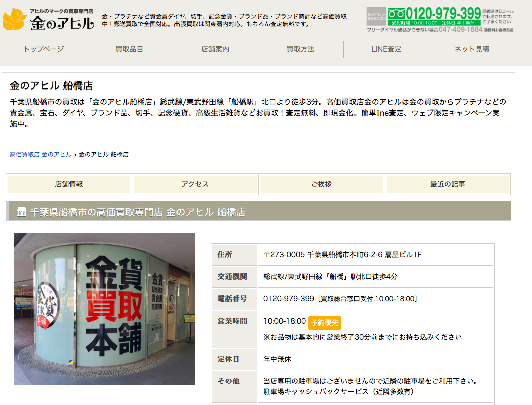This screenshot has width=532, height=405.
Task: Switch to the 店舗情報 tab
Action: coord(67,184)
